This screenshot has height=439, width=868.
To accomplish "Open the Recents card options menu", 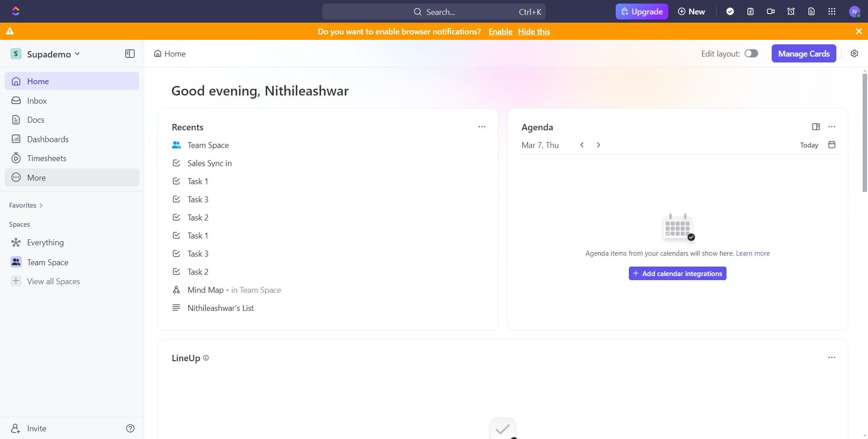I will pos(482,127).
